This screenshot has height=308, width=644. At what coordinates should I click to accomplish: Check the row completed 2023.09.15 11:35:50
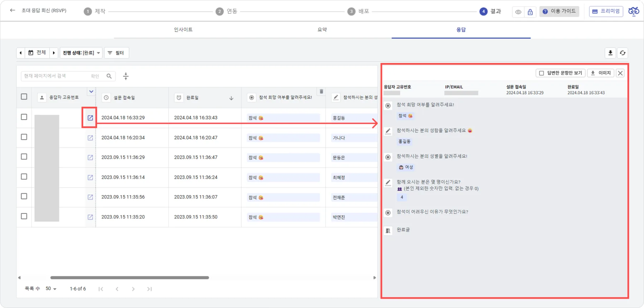[x=24, y=216]
